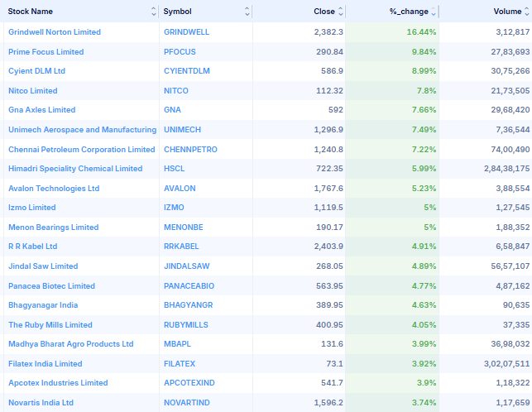Open Panacea Biotec Limited link

51,285
